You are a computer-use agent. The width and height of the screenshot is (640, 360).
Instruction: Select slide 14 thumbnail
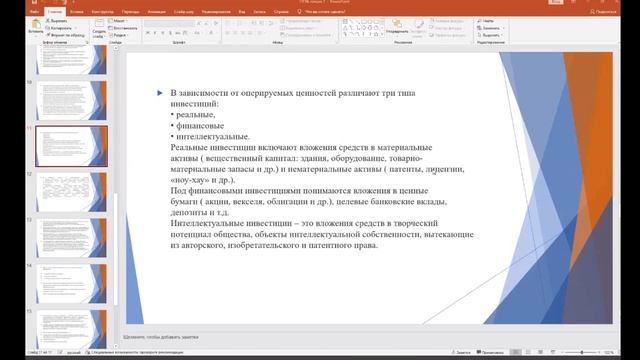72,283
